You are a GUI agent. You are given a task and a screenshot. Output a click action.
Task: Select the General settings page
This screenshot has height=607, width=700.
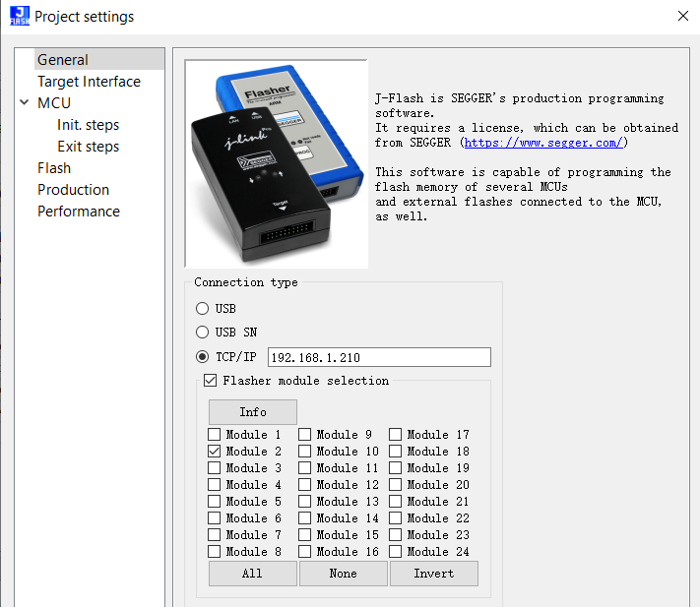click(x=99, y=59)
